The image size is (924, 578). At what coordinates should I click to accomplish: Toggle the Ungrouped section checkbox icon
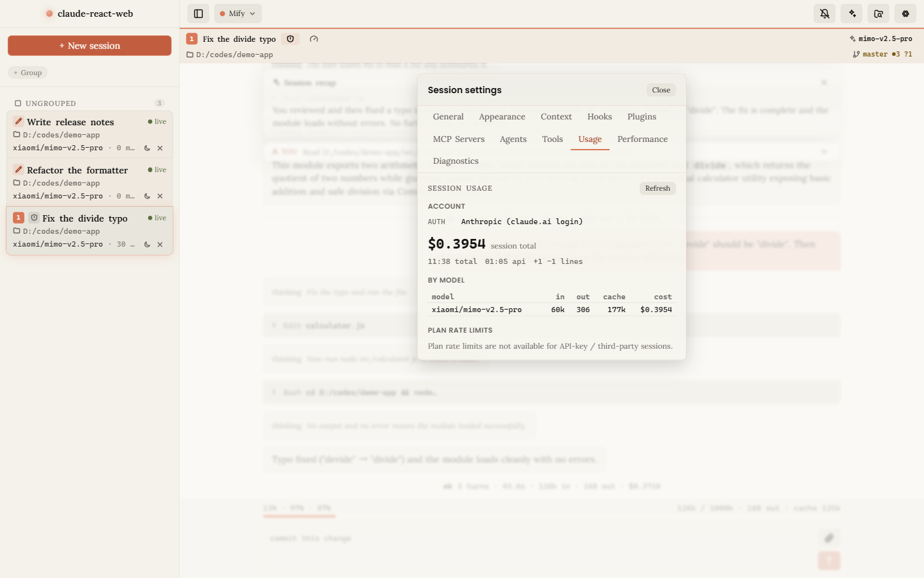click(x=18, y=103)
